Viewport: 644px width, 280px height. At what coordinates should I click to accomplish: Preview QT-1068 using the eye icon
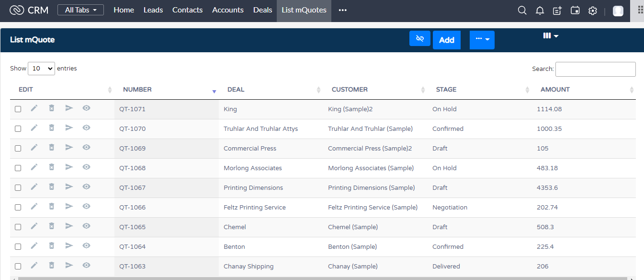(x=86, y=167)
